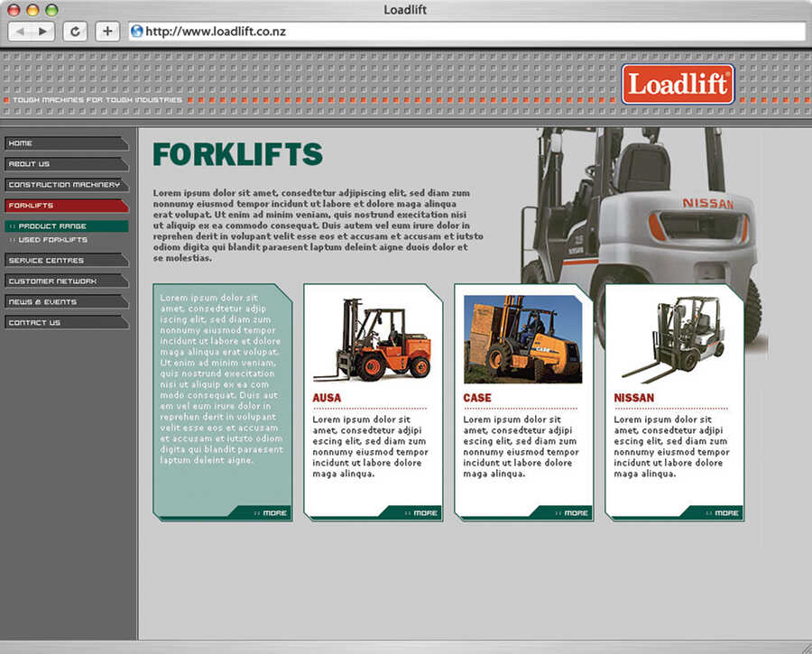Open the Service Centres menu item
This screenshot has width=812, height=654.
coord(66,261)
